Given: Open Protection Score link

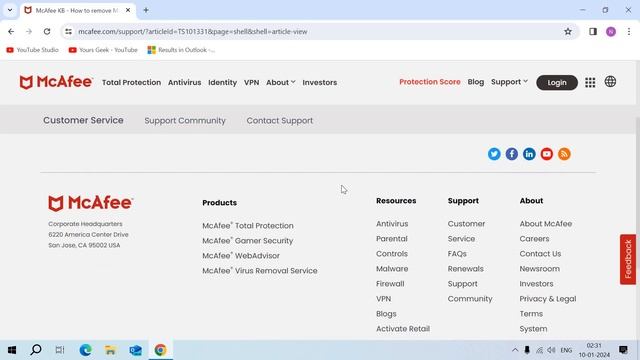Looking at the screenshot, I should click(x=429, y=82).
